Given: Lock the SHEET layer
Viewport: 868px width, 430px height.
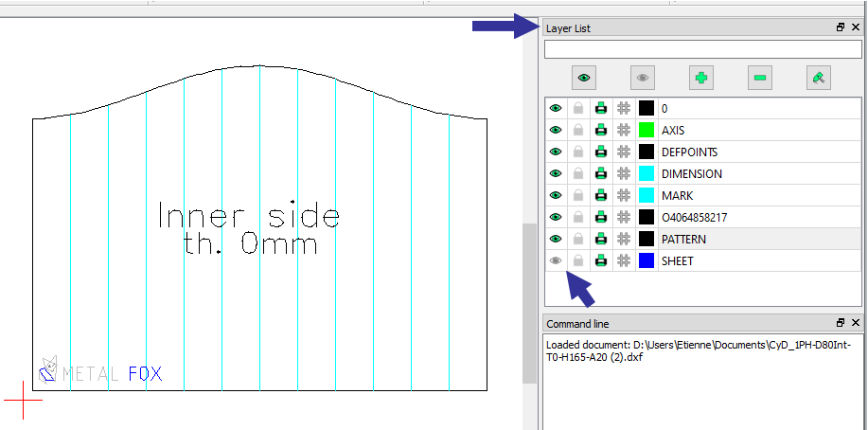Looking at the screenshot, I should click(x=578, y=260).
